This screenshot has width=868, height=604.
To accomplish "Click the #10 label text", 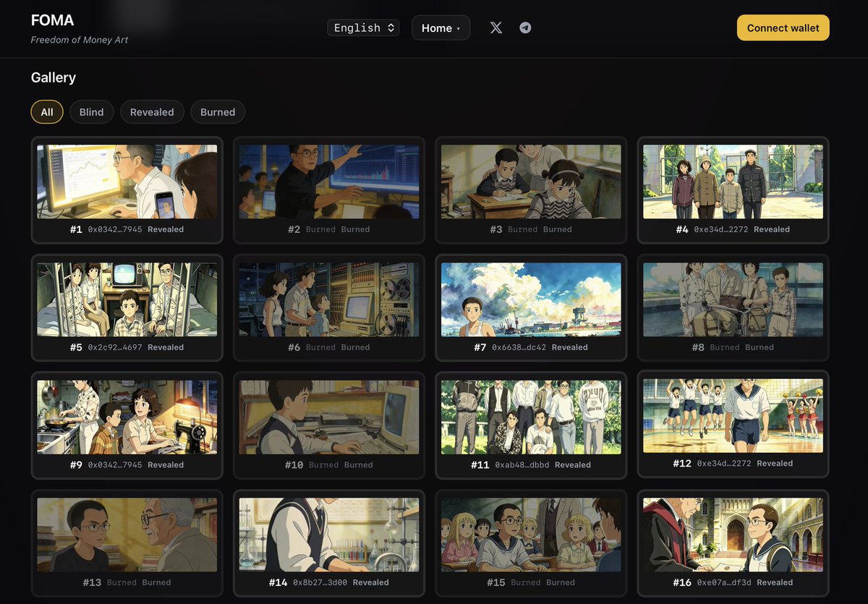I will [x=294, y=465].
